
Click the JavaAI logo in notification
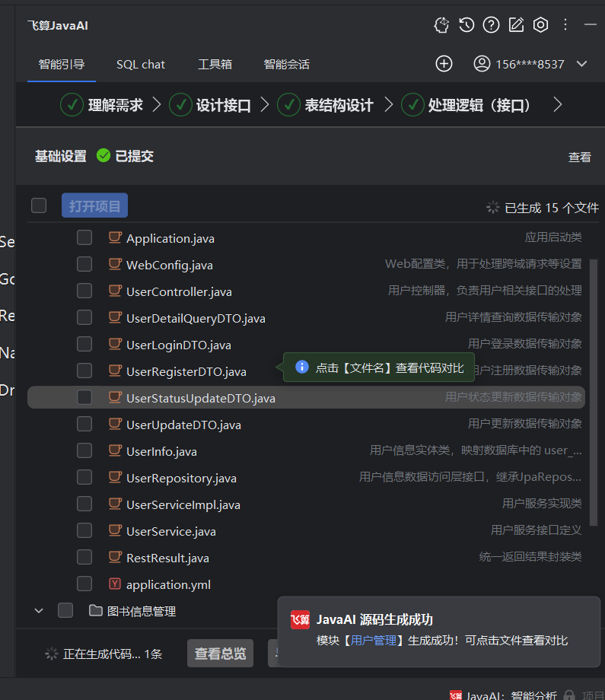[300, 619]
